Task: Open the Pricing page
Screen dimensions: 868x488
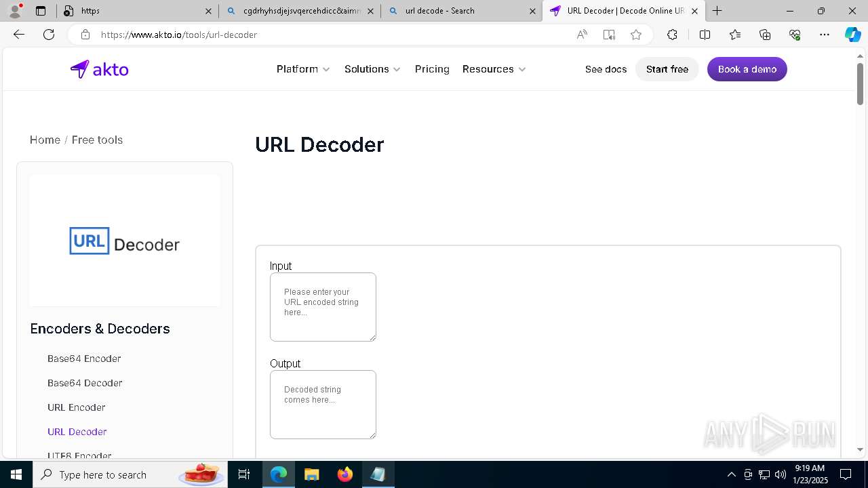Action: [x=432, y=69]
